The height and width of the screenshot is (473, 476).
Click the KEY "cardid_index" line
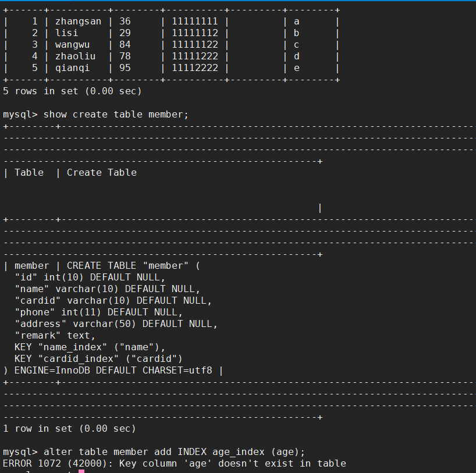click(x=98, y=358)
